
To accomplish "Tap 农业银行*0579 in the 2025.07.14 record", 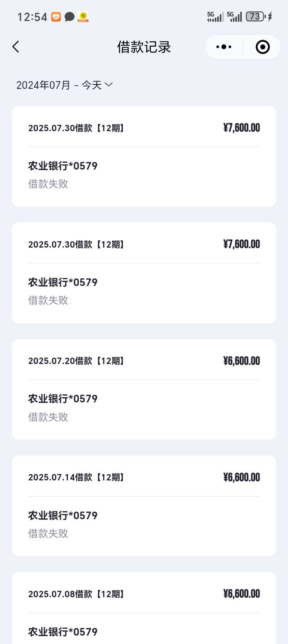I will click(x=63, y=515).
